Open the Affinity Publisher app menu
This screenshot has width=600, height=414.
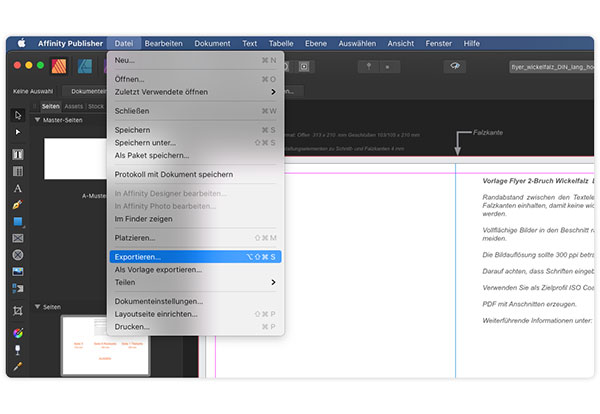(70, 43)
